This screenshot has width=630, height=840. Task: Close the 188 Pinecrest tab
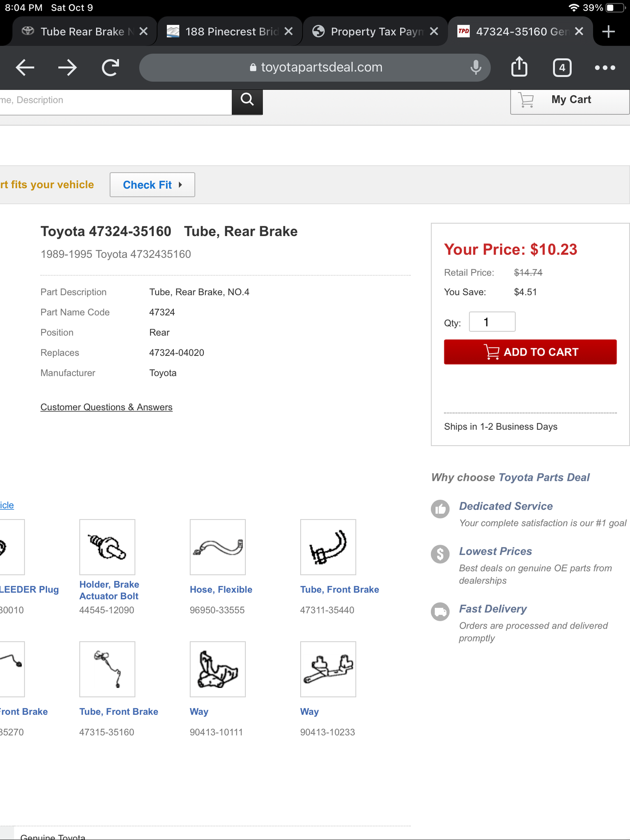(289, 31)
